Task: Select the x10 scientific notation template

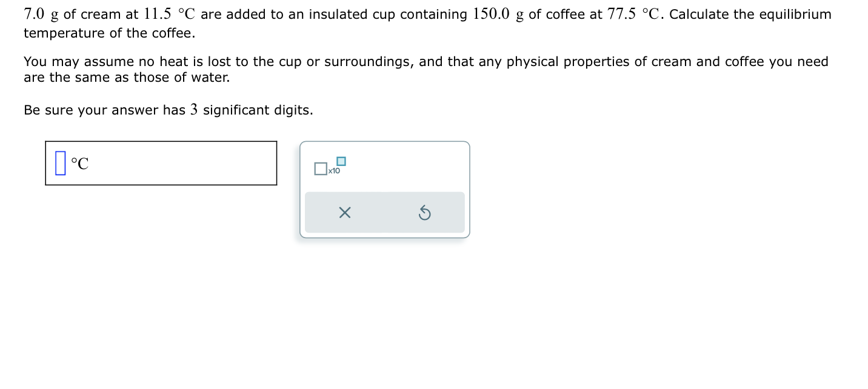Action: [x=329, y=166]
